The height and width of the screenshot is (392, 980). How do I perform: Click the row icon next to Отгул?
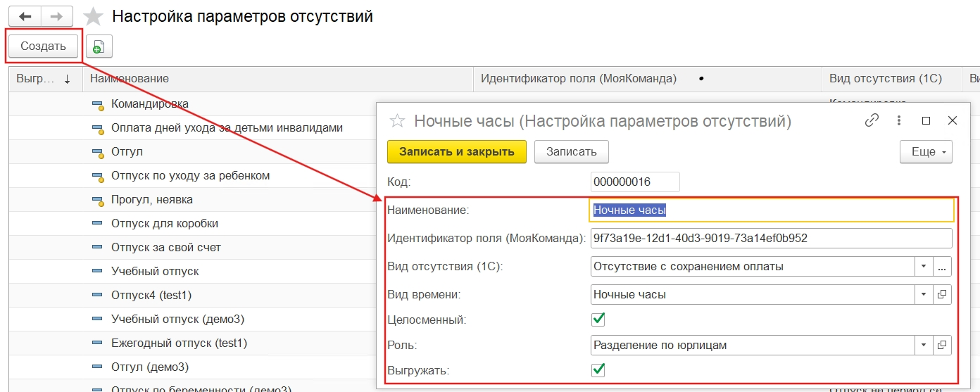pyautogui.click(x=97, y=152)
